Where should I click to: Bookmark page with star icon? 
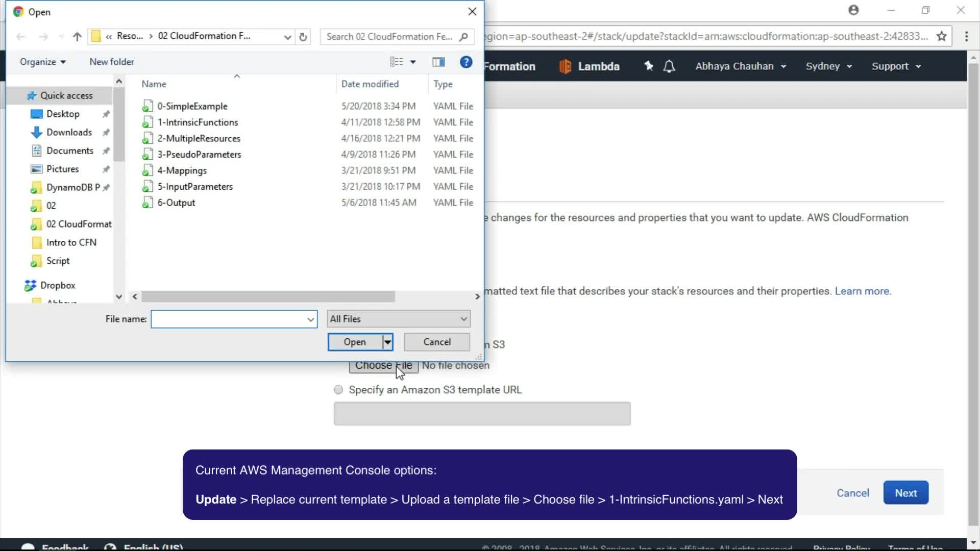pos(942,36)
